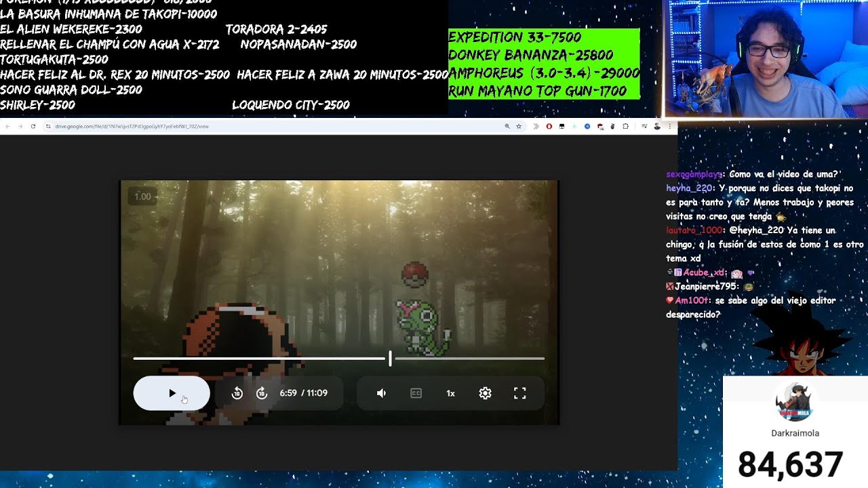Enter fullscreen mode in the video player

[x=519, y=393]
